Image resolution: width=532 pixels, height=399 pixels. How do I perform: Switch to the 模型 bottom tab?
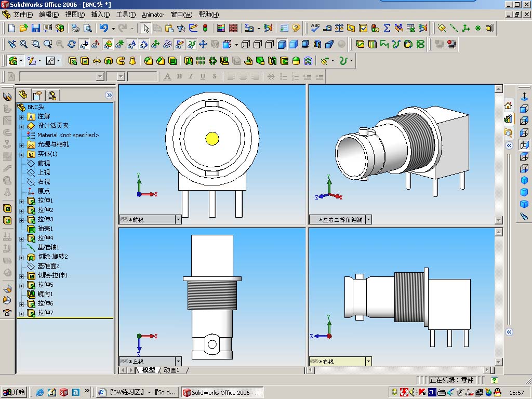pyautogui.click(x=149, y=370)
